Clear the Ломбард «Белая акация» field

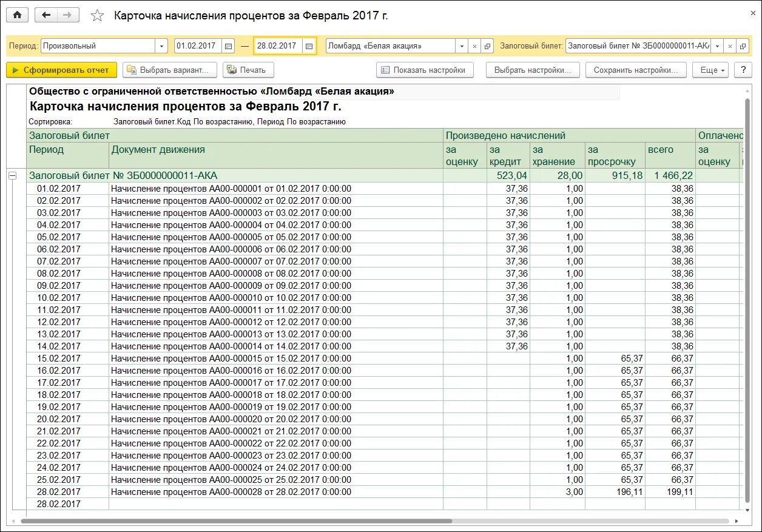(475, 46)
